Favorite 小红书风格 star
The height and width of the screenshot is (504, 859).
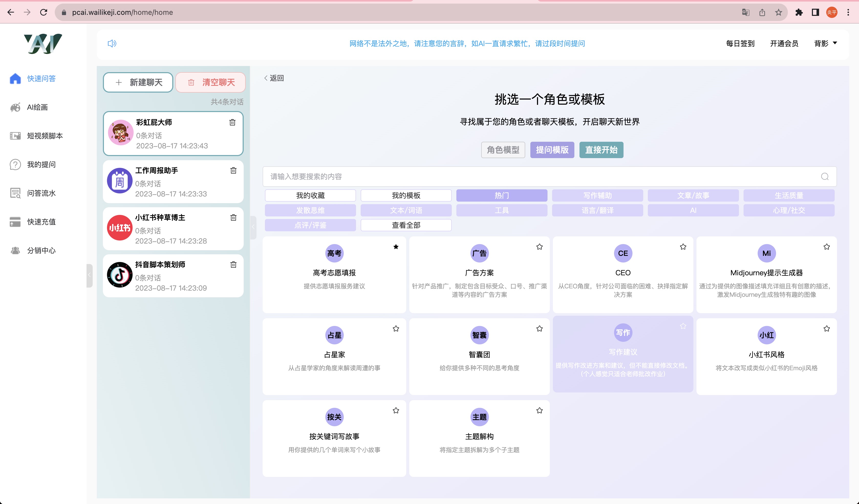(826, 328)
